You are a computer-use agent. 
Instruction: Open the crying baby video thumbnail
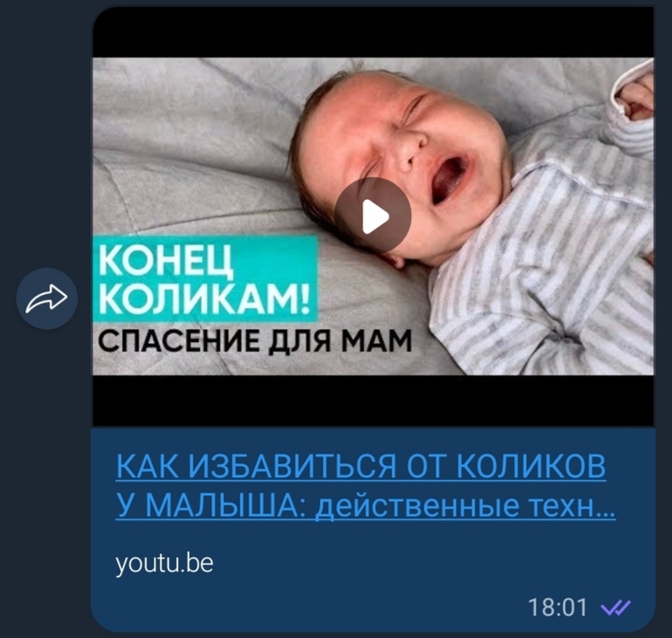(x=374, y=216)
